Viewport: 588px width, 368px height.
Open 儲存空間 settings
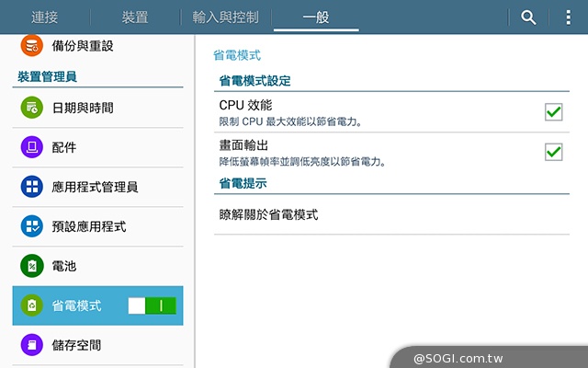[x=97, y=345]
